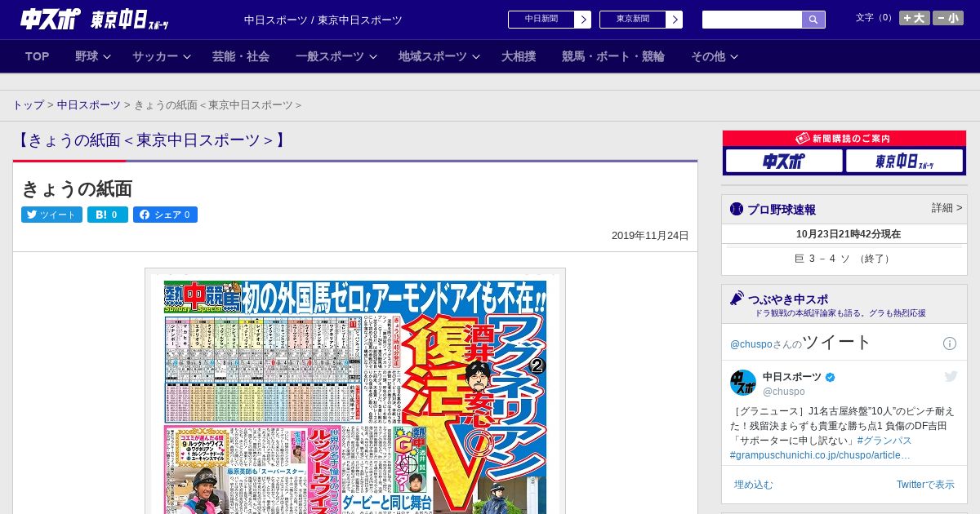Screen dimensions: 980x514
Task: Click the Tokyo Chunichi Sports header logo
Action: coord(130,20)
